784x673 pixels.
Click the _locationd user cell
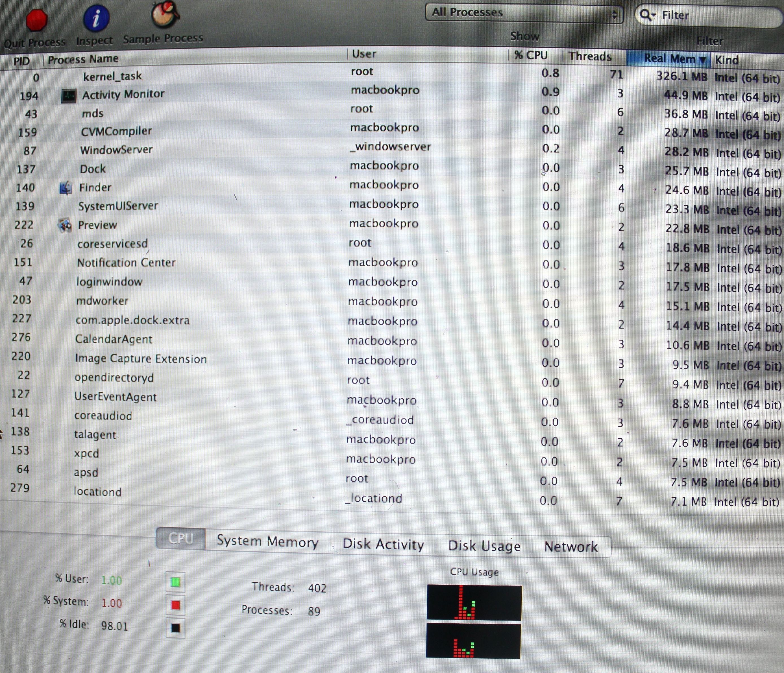(x=373, y=498)
